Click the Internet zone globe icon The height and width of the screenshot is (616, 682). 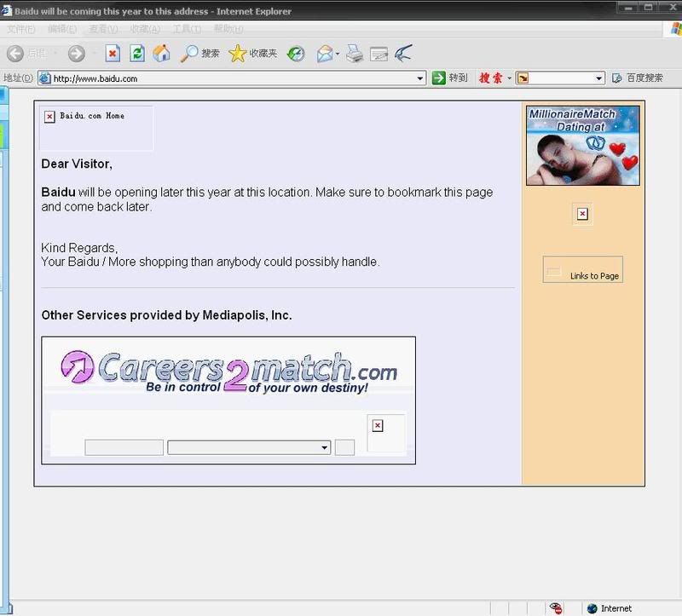click(592, 608)
